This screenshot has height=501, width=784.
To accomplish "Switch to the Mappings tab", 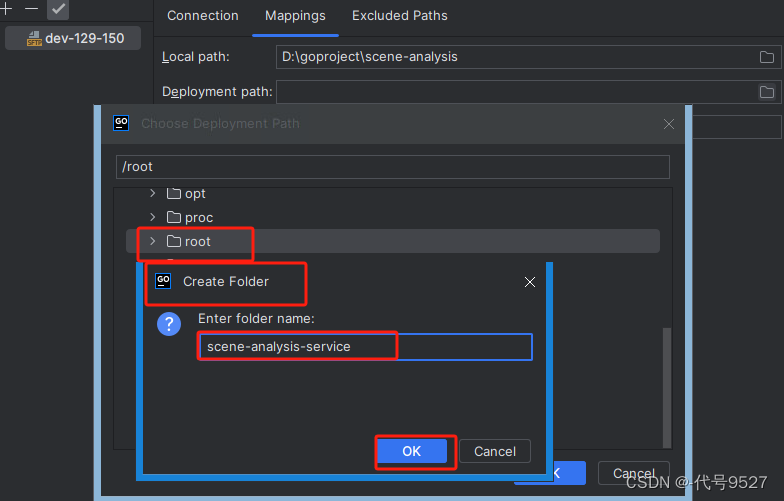I will tap(295, 16).
